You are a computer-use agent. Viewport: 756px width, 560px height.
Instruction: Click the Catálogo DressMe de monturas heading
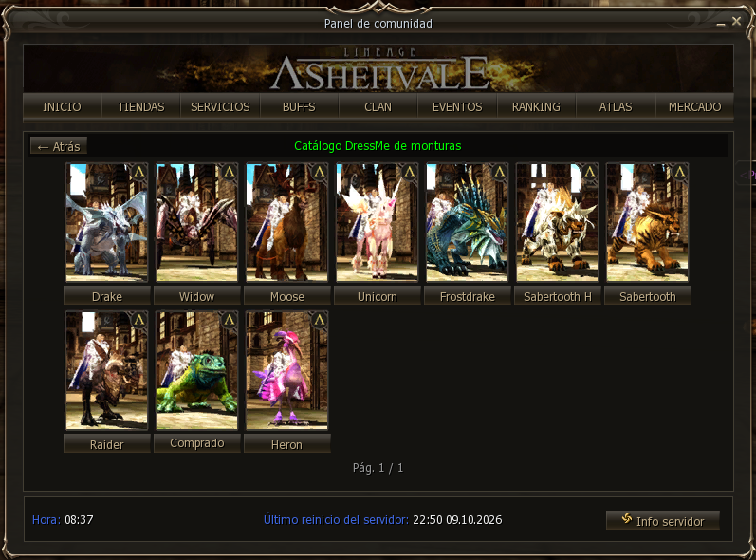(x=378, y=145)
